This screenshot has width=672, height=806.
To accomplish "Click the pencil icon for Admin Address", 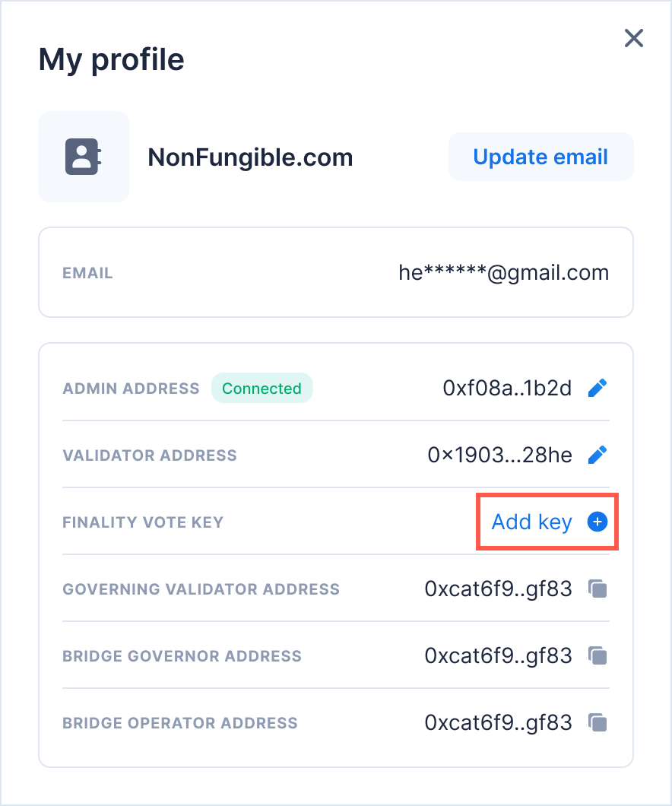I will pyautogui.click(x=598, y=389).
